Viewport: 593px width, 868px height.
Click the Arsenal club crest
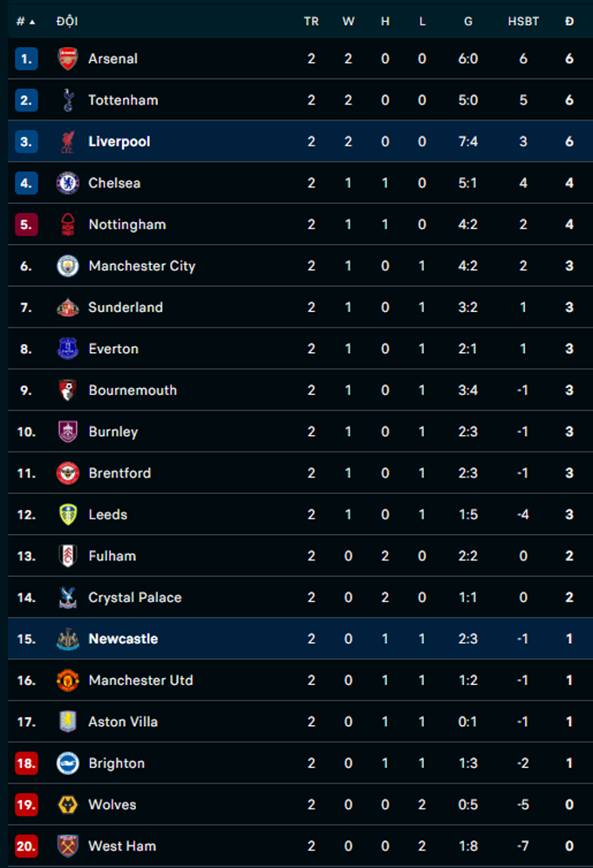click(x=67, y=58)
